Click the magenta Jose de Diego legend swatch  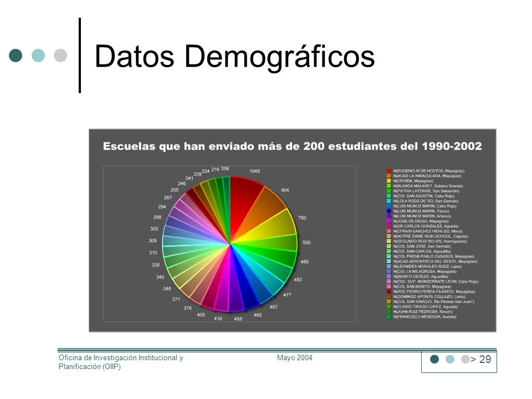(x=389, y=221)
